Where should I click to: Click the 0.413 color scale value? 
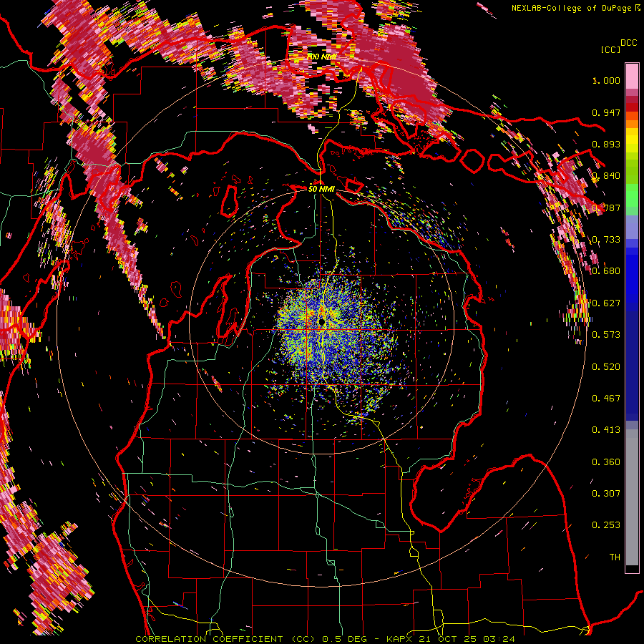pyautogui.click(x=606, y=430)
